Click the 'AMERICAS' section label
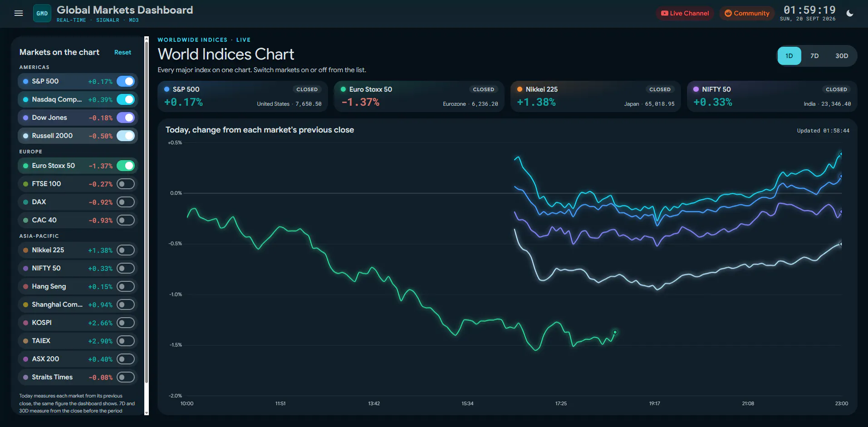The image size is (868, 427). (x=34, y=67)
